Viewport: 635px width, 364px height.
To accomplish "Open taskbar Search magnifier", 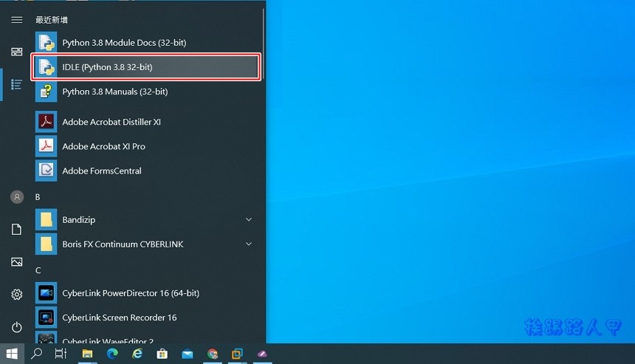I will click(36, 354).
